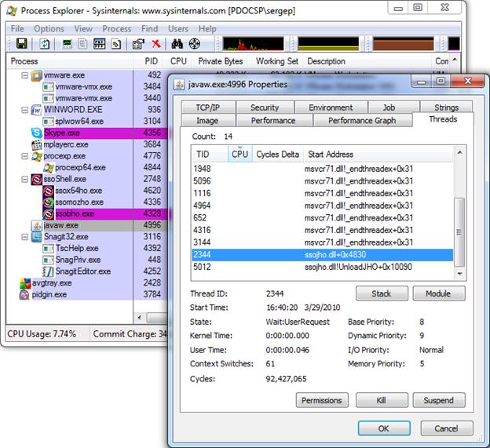Click the Show Process Tree toolbar icon
This screenshot has width=490, height=448.
tap(82, 44)
